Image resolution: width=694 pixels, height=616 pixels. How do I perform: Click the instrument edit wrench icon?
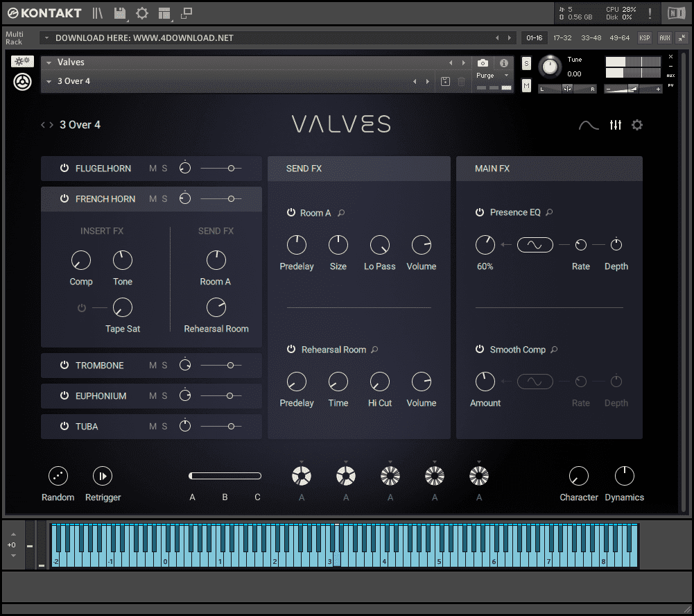pos(22,62)
